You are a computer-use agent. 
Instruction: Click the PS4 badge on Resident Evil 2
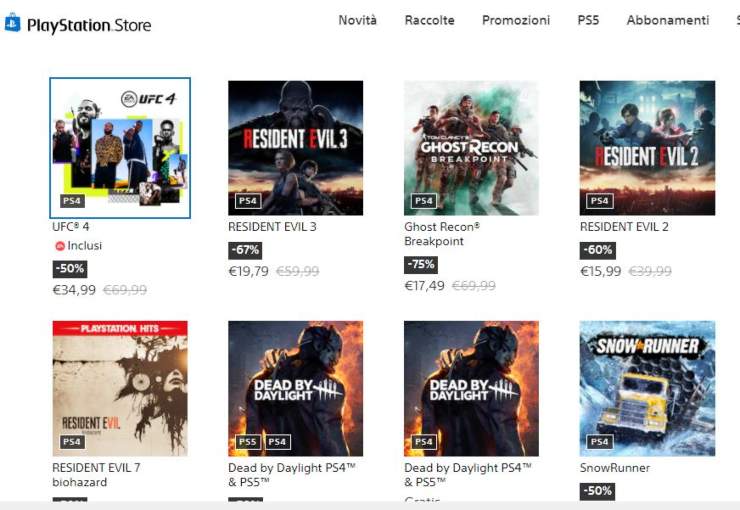point(599,201)
